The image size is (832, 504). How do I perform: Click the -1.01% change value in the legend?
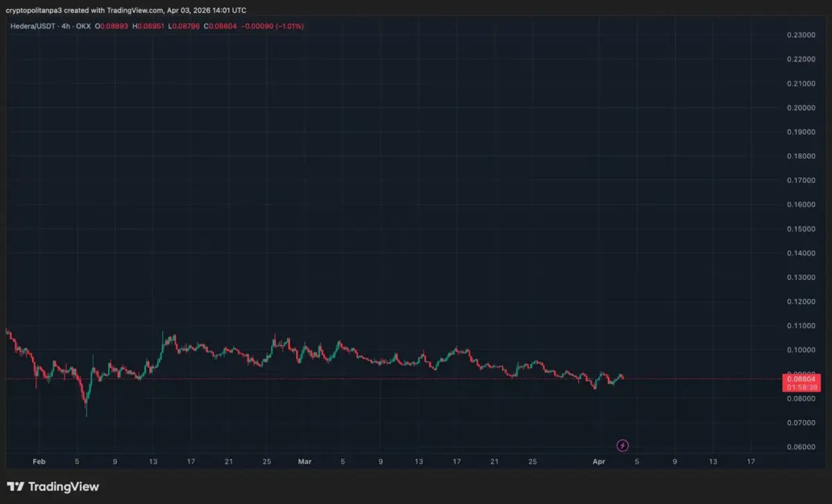point(288,27)
